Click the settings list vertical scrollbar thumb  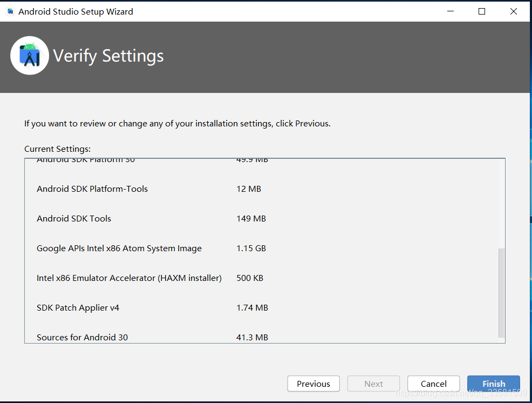pyautogui.click(x=501, y=293)
